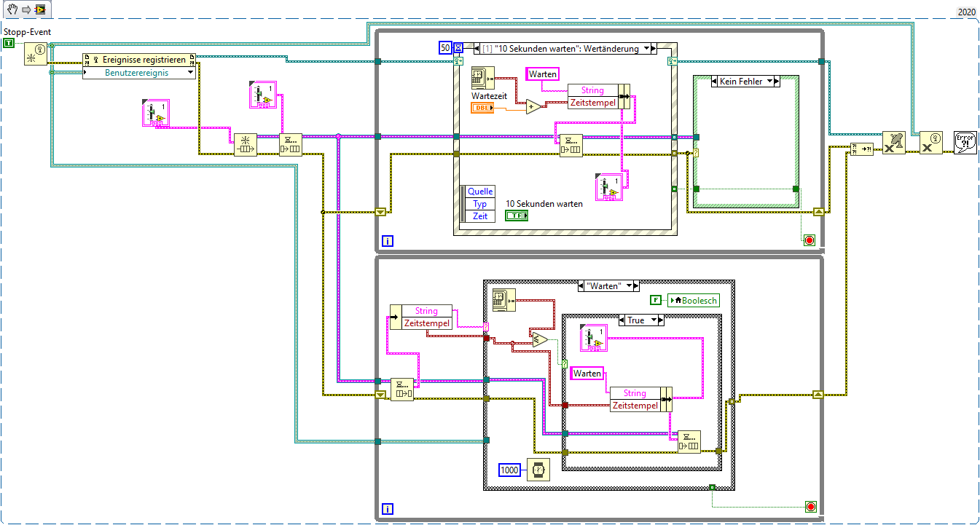The height and width of the screenshot is (525, 980).
Task: Select the Release Queue node
Action: tap(893, 142)
